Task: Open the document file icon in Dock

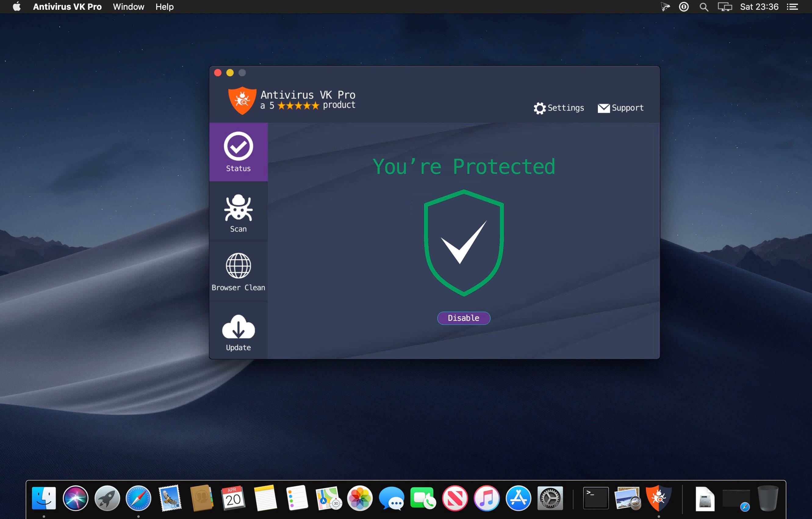Action: click(705, 499)
